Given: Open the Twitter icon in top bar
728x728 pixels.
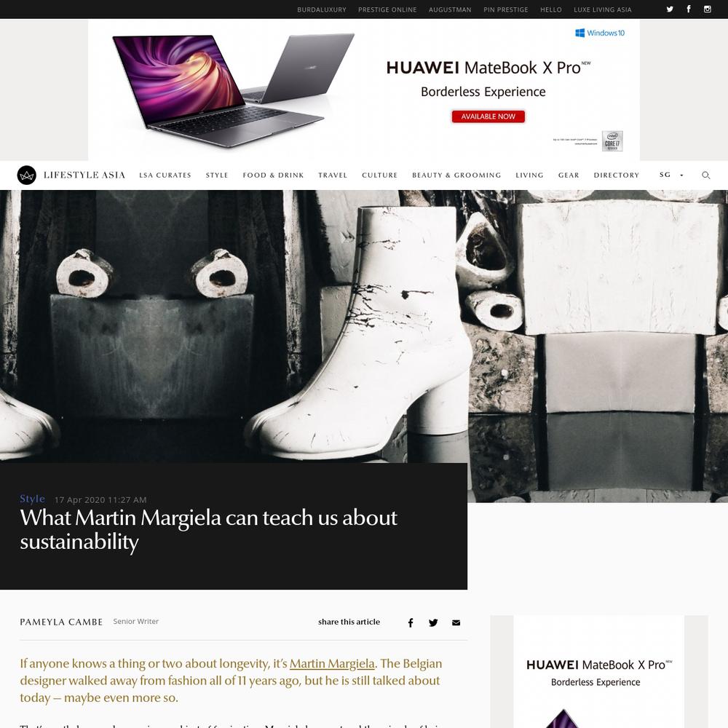Looking at the screenshot, I should click(670, 9).
